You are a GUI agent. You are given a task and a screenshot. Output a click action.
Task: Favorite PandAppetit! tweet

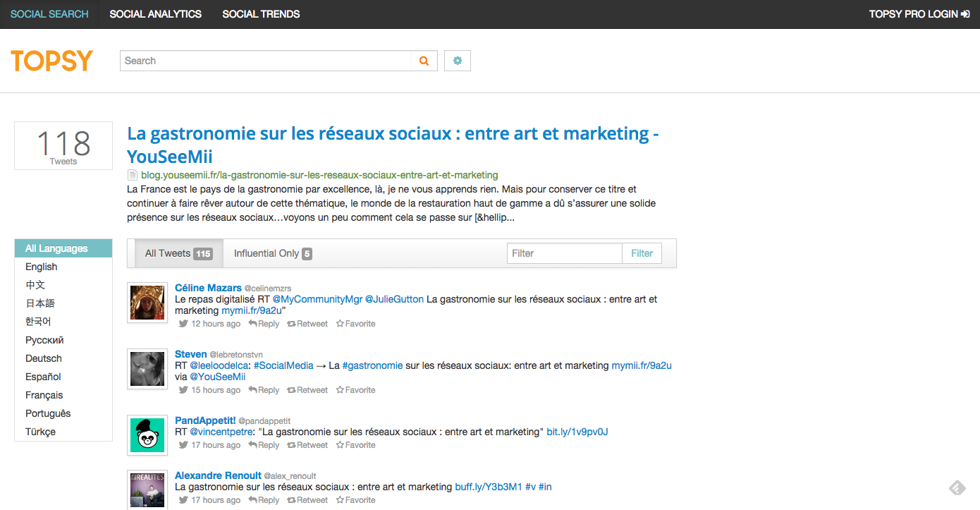[x=355, y=445]
